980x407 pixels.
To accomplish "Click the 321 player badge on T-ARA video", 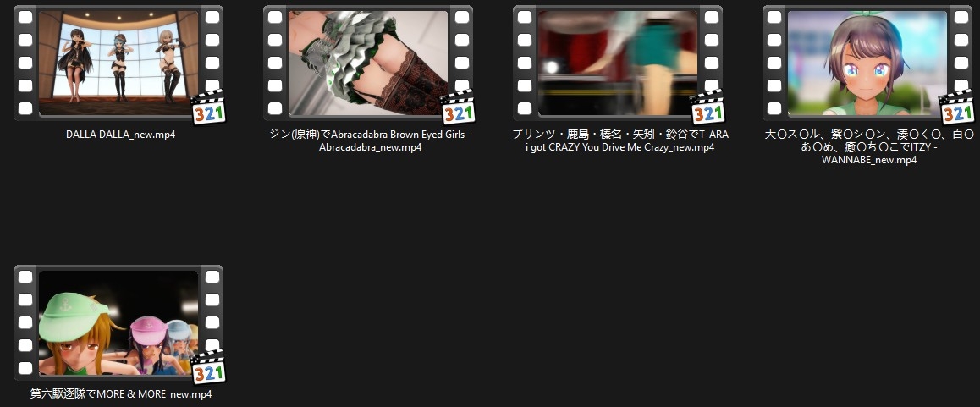I will tap(707, 107).
